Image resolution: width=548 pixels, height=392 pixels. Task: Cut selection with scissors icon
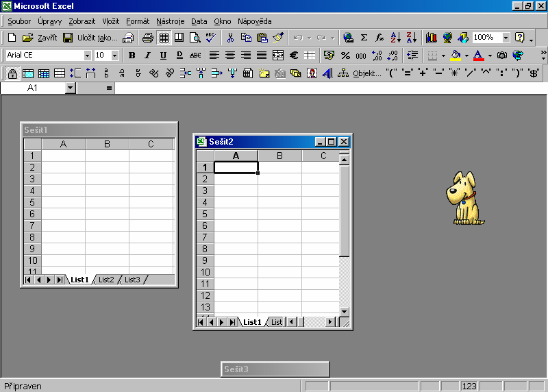point(230,38)
